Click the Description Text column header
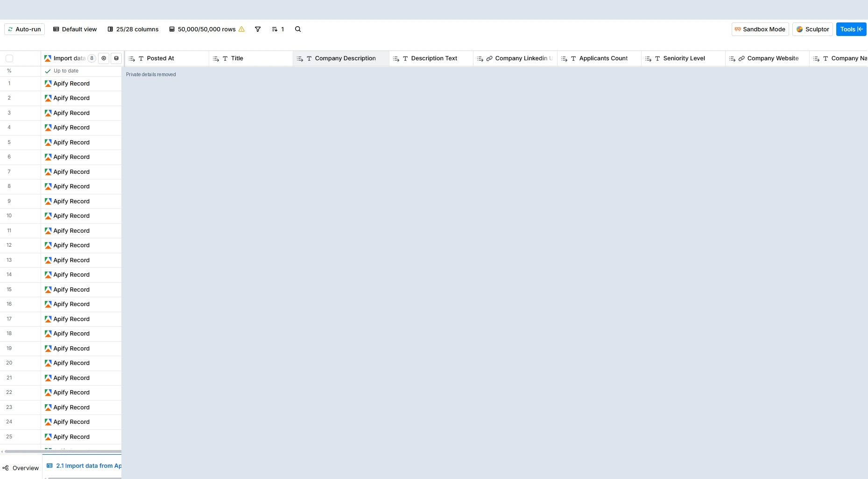The image size is (868, 479). point(431,58)
